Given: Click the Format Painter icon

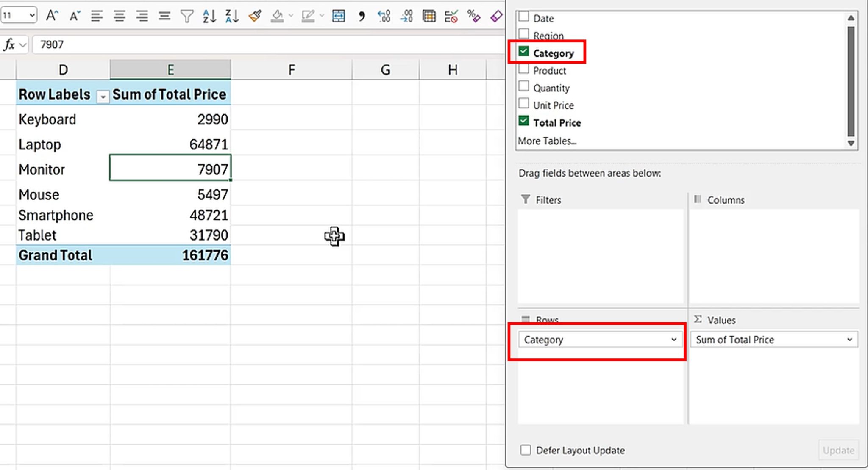Looking at the screenshot, I should click(x=255, y=17).
